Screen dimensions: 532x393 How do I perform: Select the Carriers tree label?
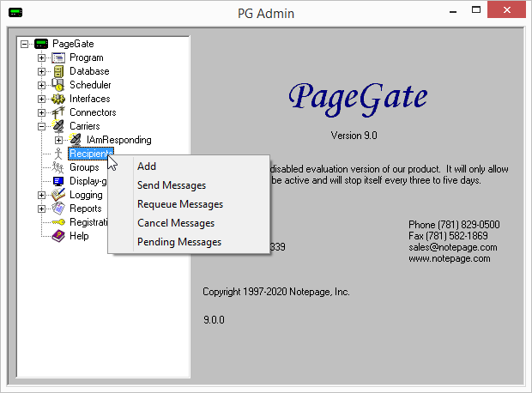coord(85,126)
